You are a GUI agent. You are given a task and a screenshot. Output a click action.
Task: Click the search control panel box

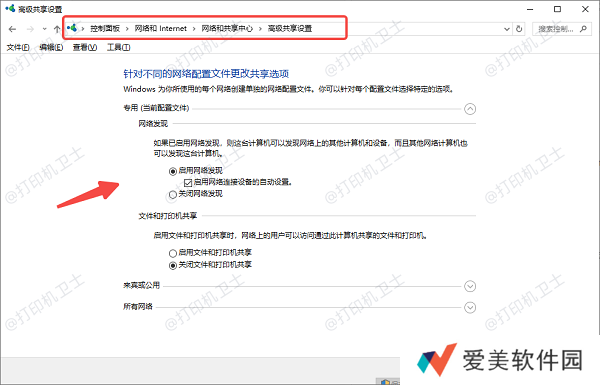tap(561, 29)
